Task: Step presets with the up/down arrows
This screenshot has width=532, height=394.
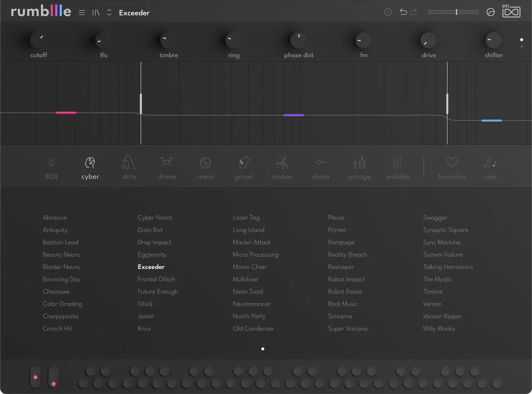Action: coord(109,12)
